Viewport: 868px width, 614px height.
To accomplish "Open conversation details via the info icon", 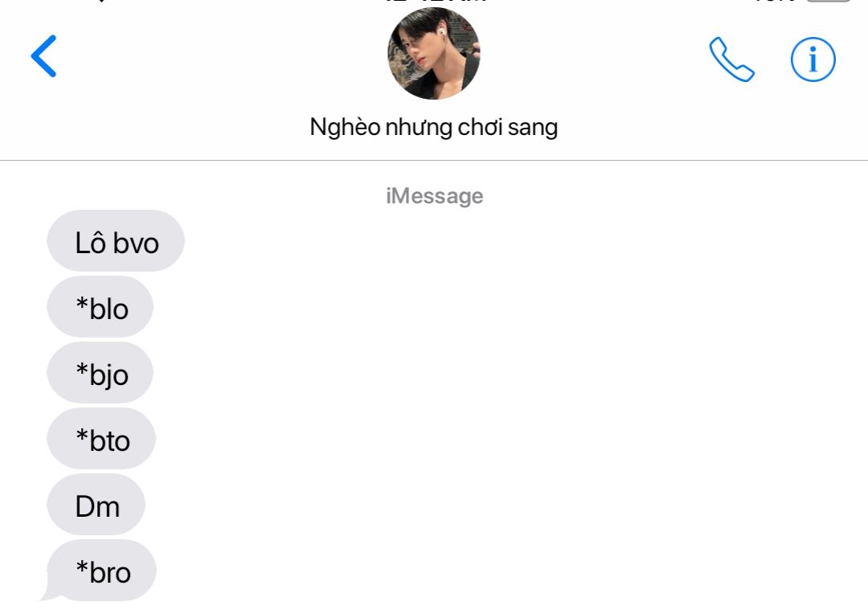I will 813,59.
